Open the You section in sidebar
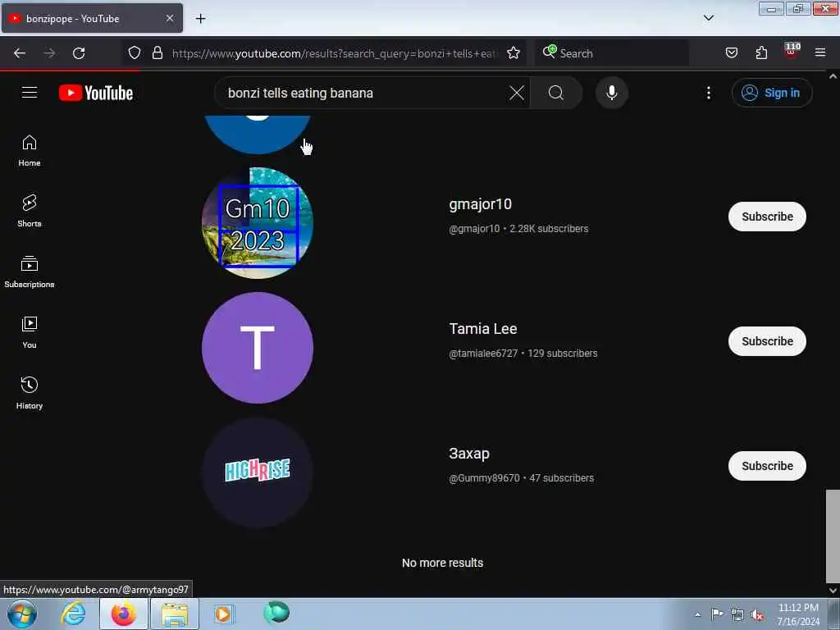Viewport: 840px width, 630px height. [x=30, y=333]
